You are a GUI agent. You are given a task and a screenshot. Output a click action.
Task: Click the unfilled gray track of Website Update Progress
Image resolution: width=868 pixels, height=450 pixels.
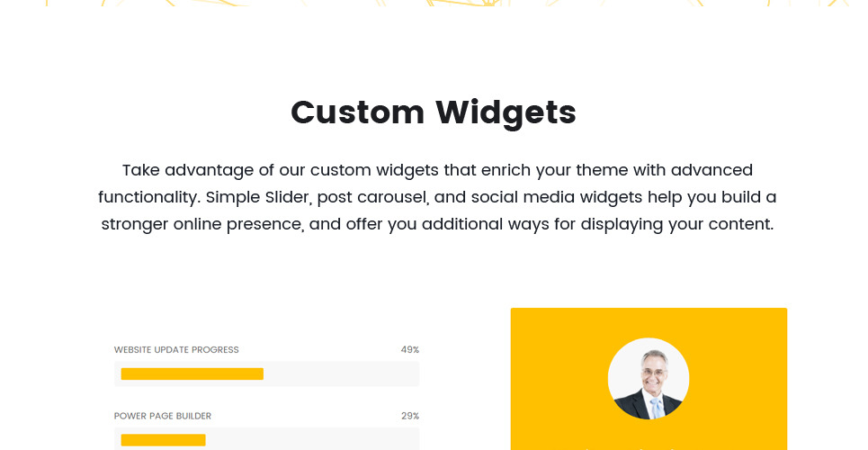[x=341, y=374]
